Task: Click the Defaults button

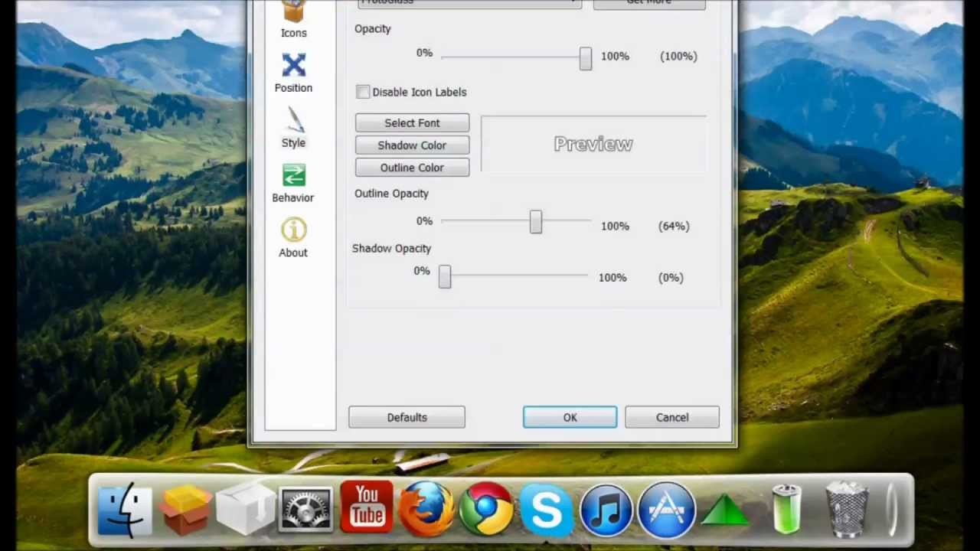Action: click(x=407, y=417)
